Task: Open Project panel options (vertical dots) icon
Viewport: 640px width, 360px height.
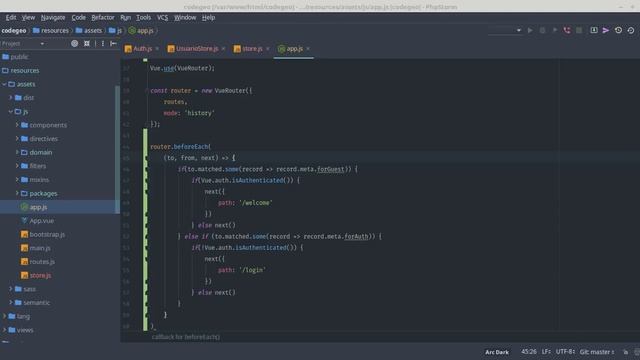Action: click(x=102, y=43)
